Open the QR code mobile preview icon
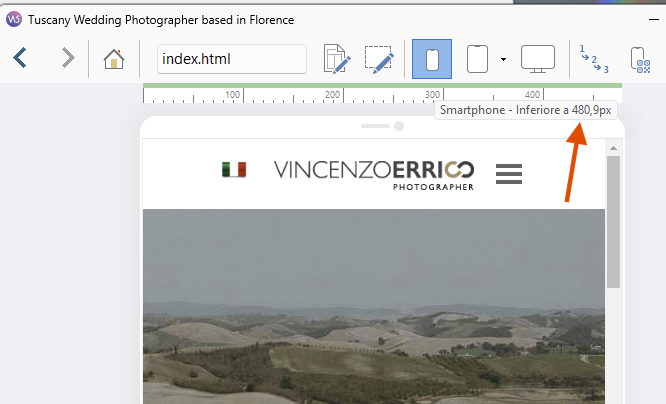This screenshot has height=404, width=666. [x=641, y=59]
